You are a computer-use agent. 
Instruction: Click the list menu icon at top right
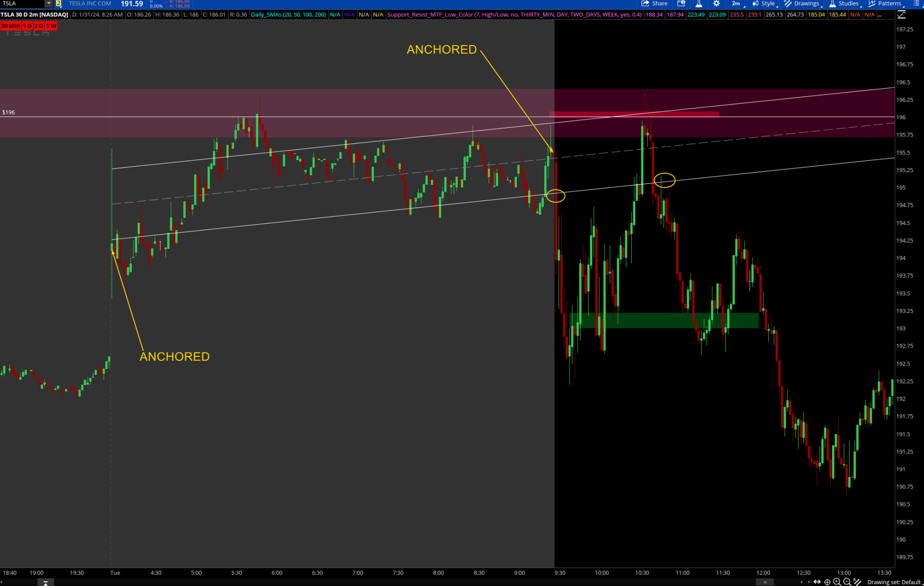click(x=916, y=3)
